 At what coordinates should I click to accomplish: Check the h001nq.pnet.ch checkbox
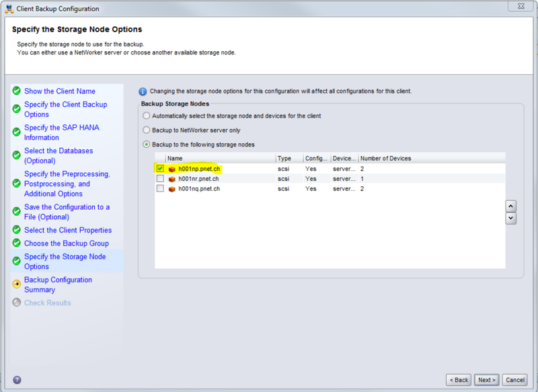160,189
